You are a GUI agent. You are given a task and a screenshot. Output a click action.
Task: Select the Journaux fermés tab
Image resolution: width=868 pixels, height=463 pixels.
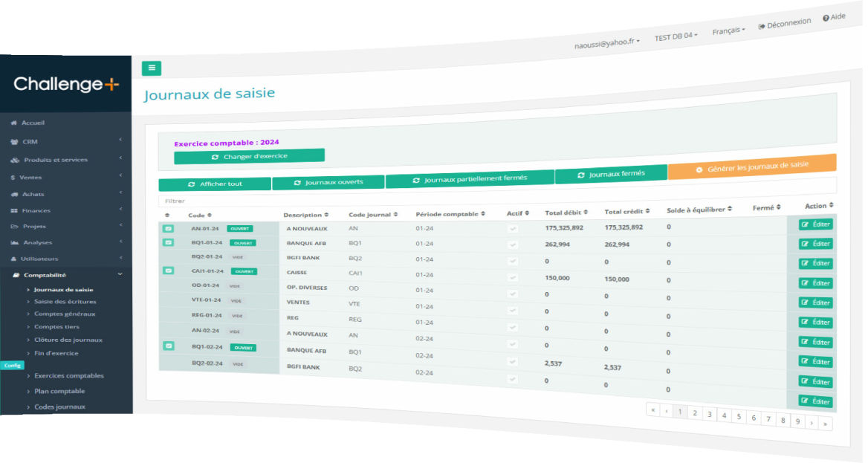pos(611,173)
